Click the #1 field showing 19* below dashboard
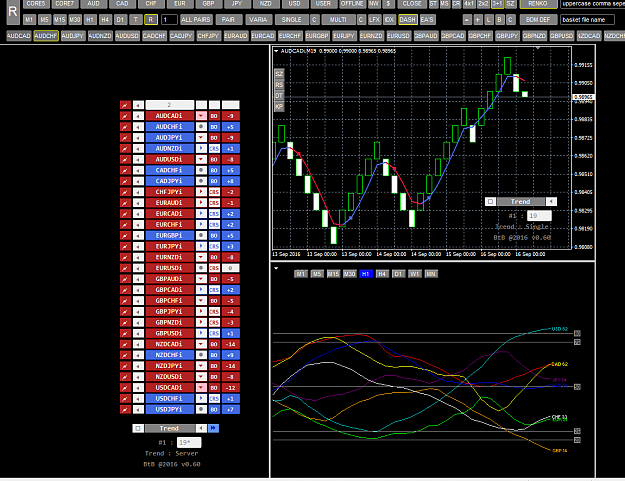This screenshot has height=481, width=625. point(189,442)
